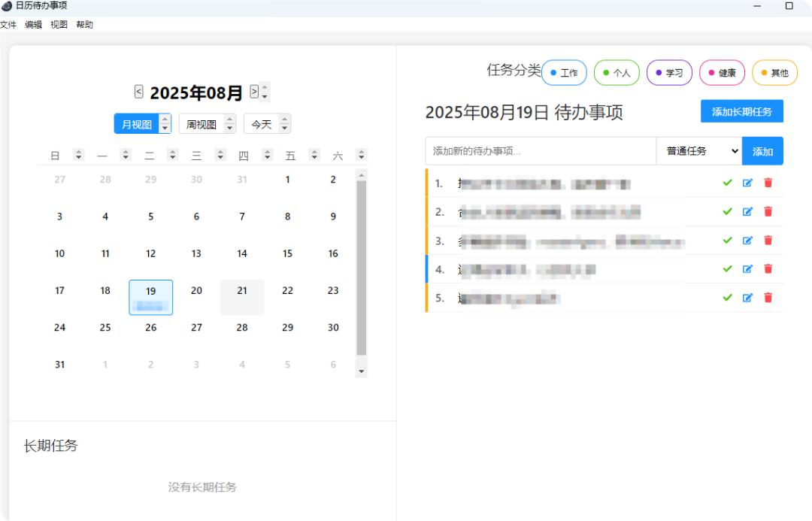Filter by 健康 category tag
Screen dimensions: 812x521
click(x=722, y=72)
